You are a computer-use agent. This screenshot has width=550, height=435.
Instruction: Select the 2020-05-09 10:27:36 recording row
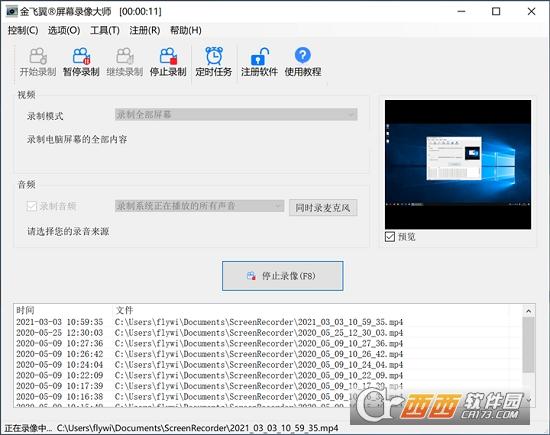268,343
